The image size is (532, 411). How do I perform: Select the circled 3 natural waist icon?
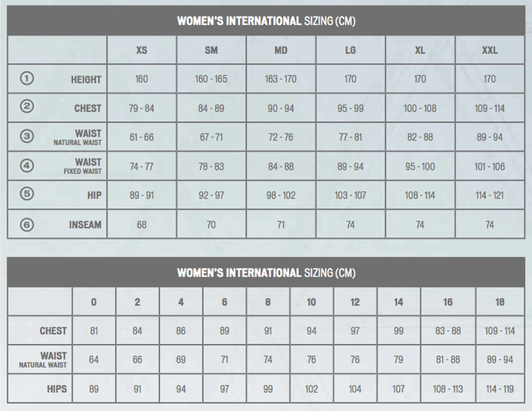(x=27, y=136)
